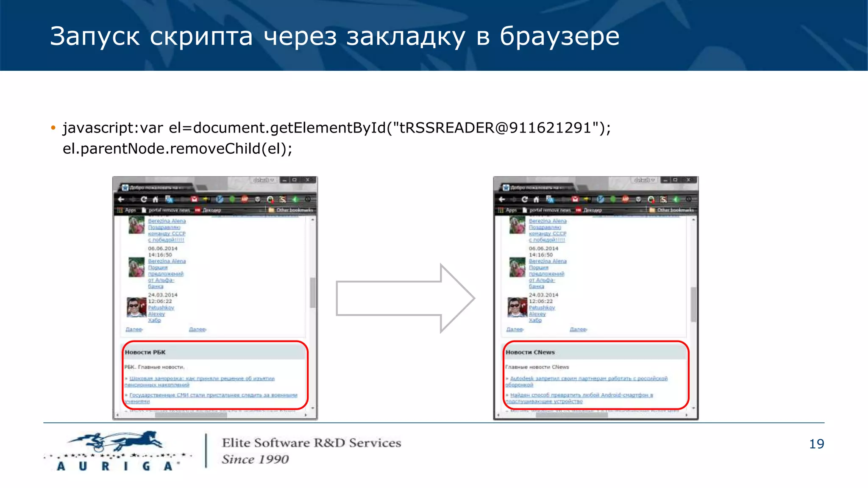Click right-hand Далее link in left browser
Screen dimensions: 868x488
tap(198, 330)
